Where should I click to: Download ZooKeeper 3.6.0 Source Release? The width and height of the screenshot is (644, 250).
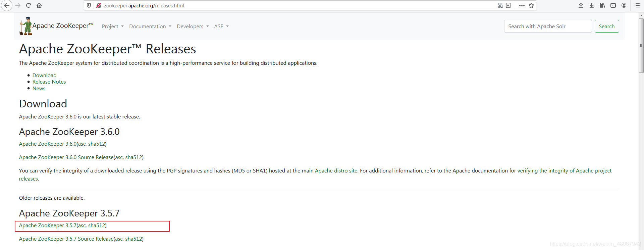point(66,157)
